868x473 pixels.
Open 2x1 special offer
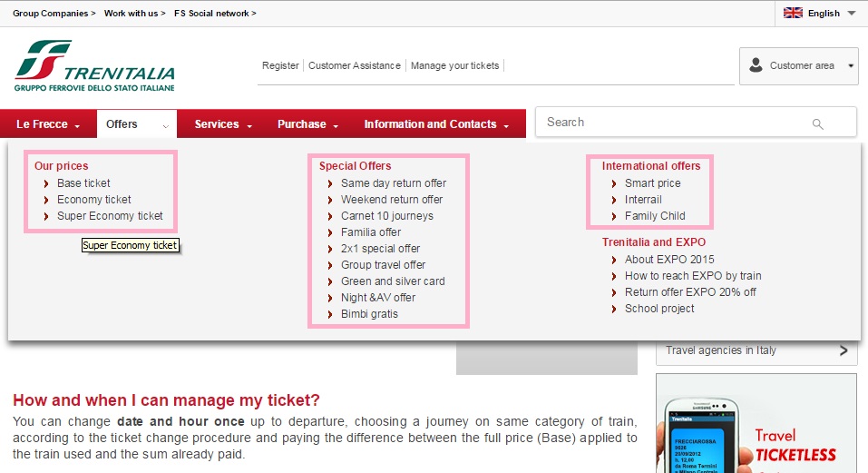coord(380,248)
